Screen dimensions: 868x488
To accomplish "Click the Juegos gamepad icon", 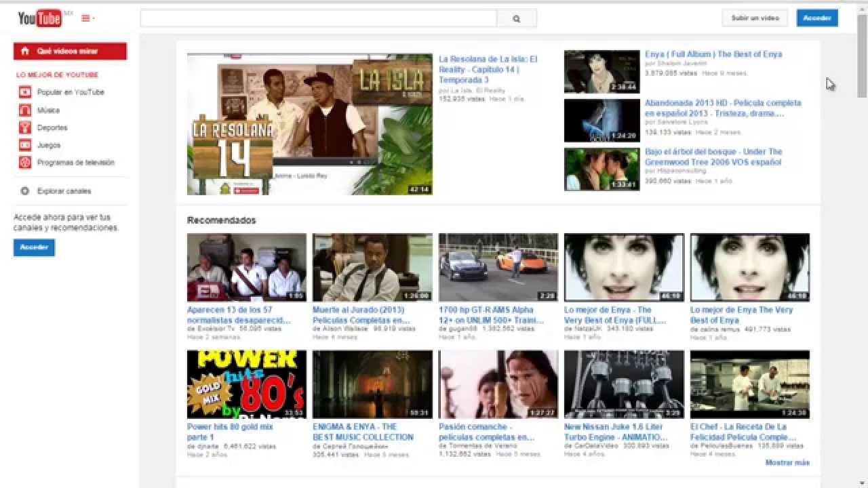I will point(25,145).
